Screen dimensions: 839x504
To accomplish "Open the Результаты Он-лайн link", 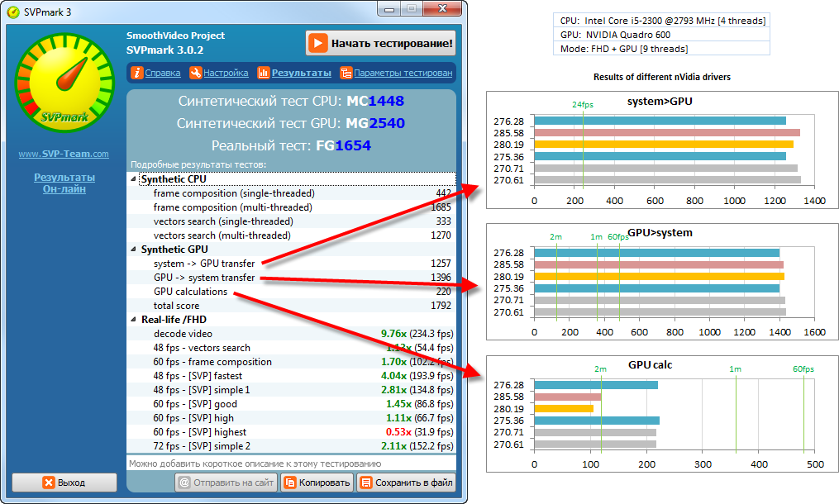I will tap(64, 183).
